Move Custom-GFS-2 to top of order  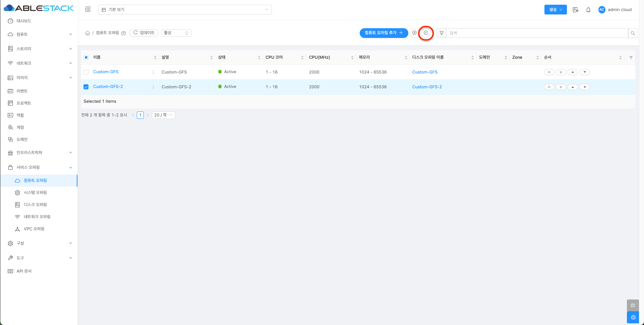pos(549,87)
